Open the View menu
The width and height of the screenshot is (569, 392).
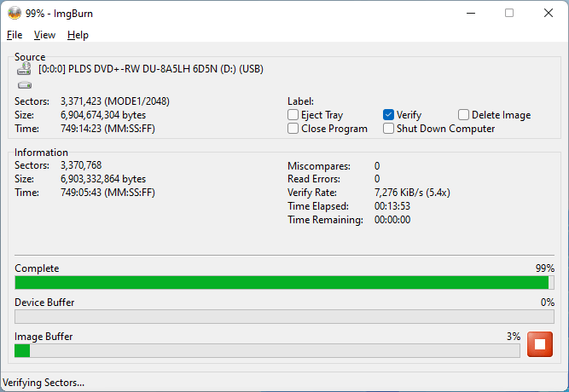[44, 35]
